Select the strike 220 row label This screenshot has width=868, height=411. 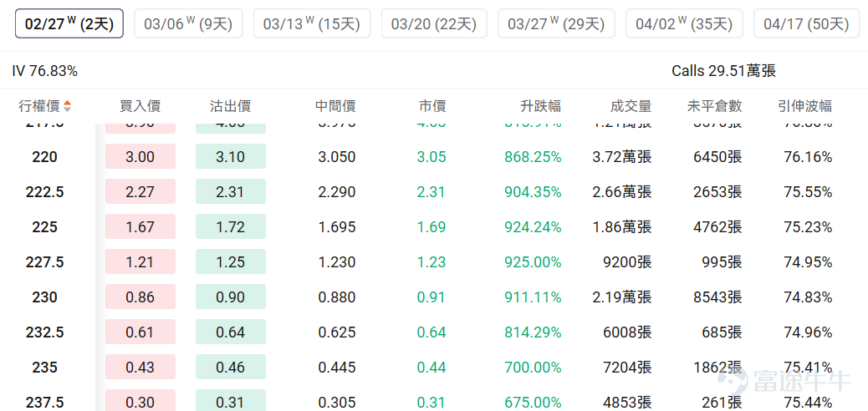(45, 157)
